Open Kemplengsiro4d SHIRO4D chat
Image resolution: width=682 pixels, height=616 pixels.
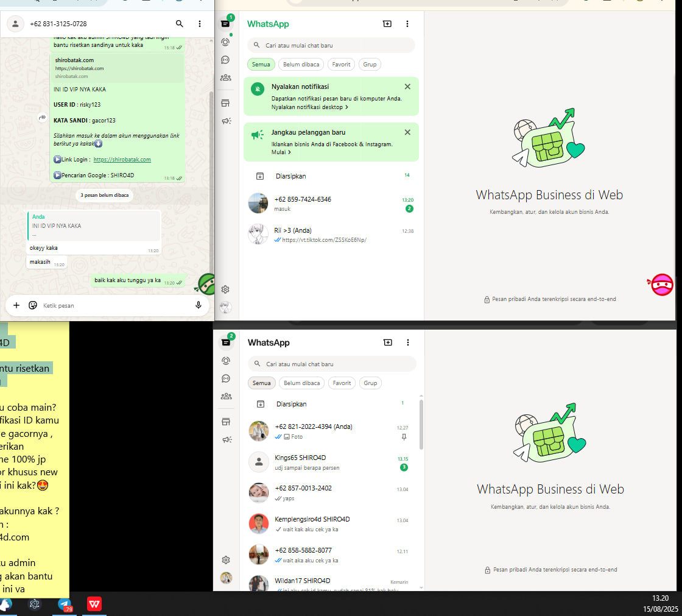[x=330, y=524]
